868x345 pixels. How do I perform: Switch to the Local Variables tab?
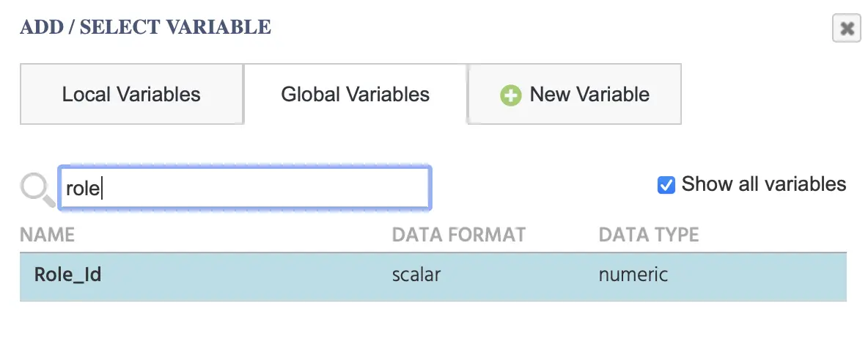point(131,94)
